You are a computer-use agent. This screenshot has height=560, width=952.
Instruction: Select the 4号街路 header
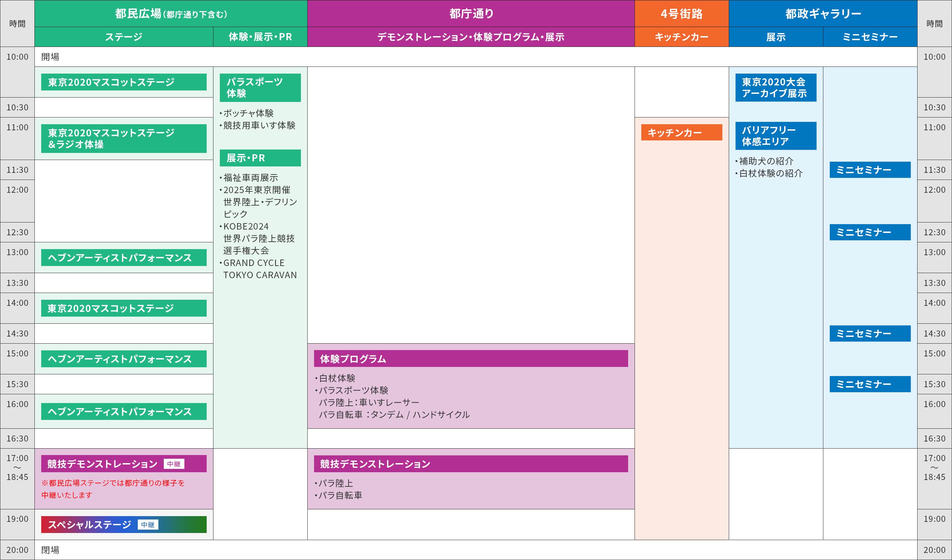pyautogui.click(x=681, y=14)
